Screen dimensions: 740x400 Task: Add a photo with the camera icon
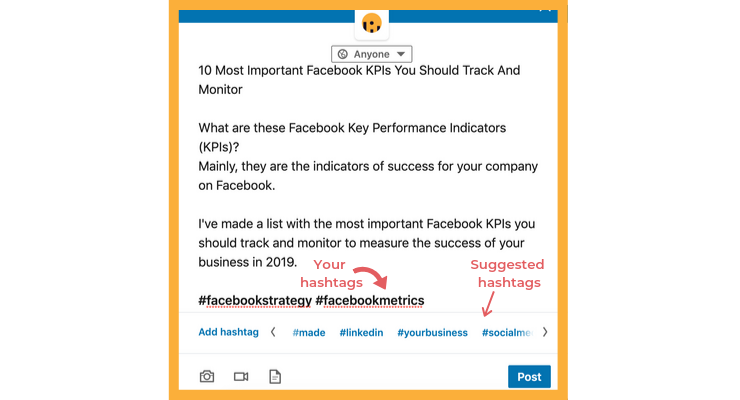pyautogui.click(x=207, y=376)
